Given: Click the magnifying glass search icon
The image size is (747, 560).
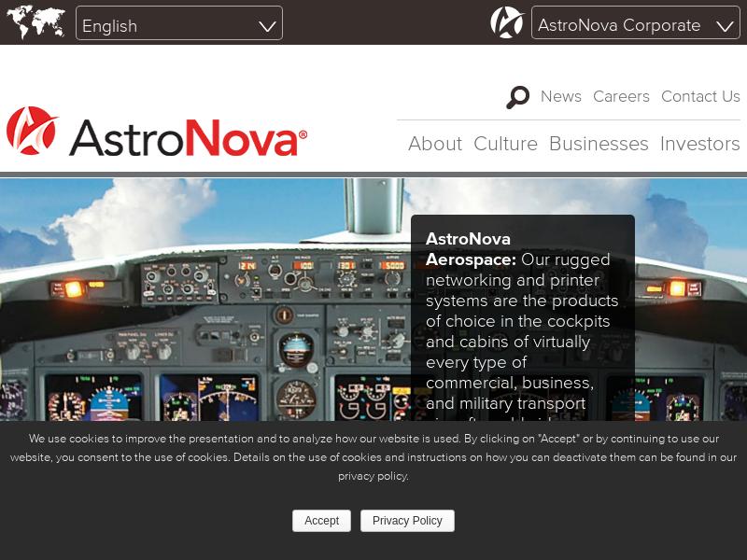Looking at the screenshot, I should click(518, 97).
